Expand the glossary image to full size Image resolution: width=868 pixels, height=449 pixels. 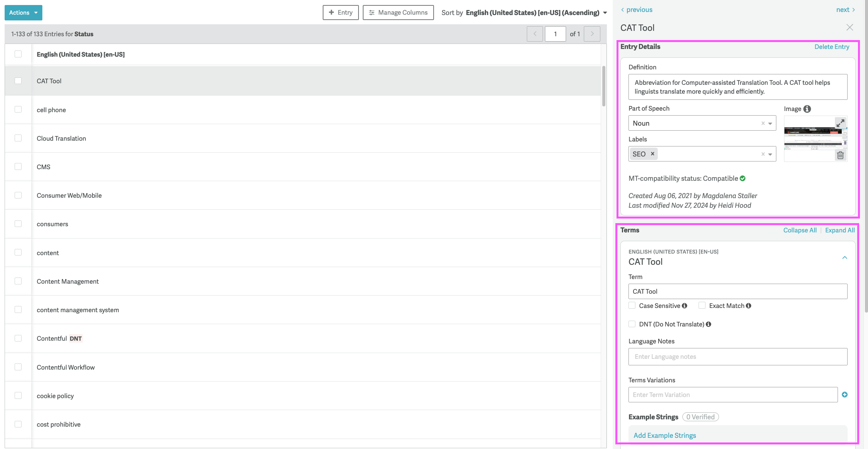840,123
